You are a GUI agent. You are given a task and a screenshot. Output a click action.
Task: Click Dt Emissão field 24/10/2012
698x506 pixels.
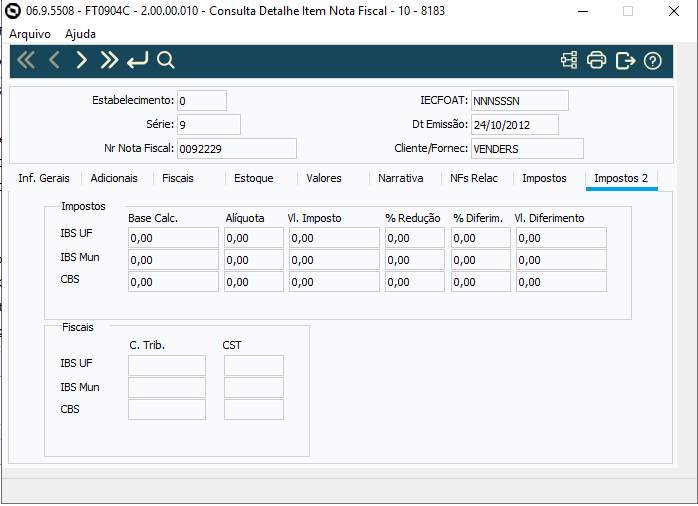tap(515, 125)
